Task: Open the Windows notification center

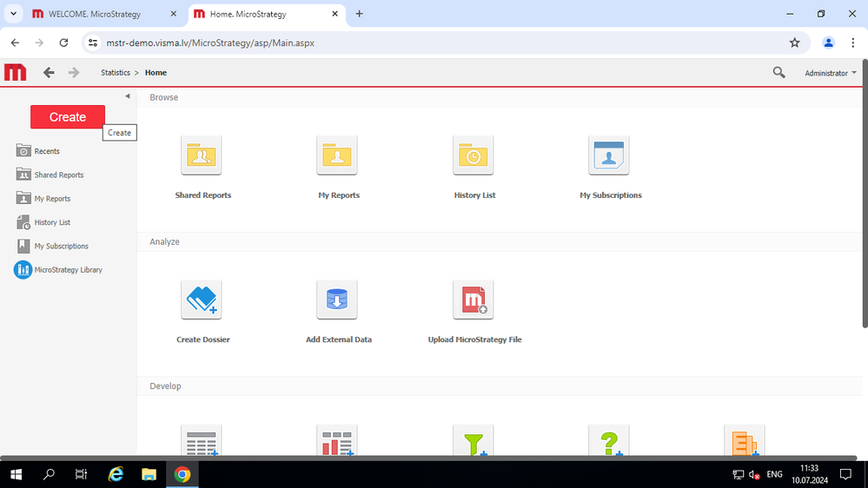Action: pos(845,474)
